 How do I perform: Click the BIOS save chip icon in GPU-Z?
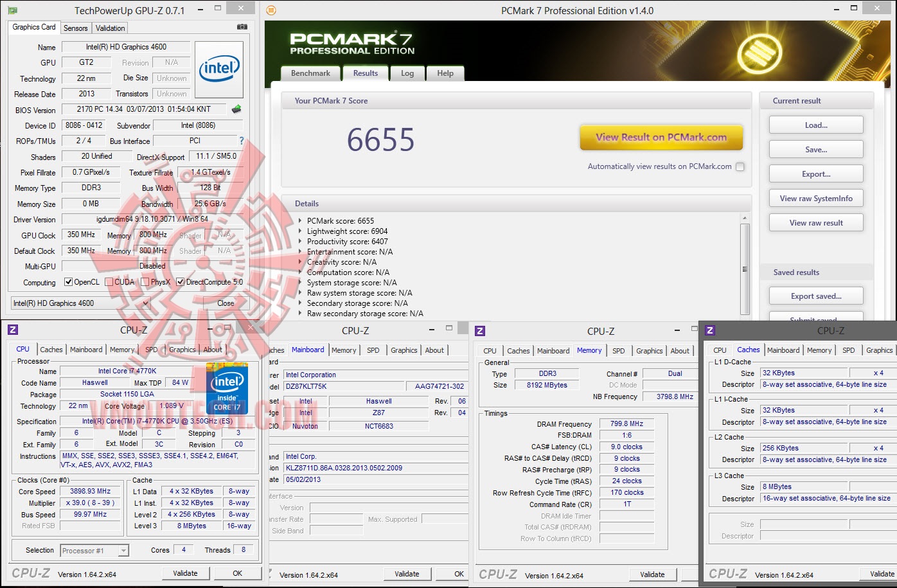236,109
